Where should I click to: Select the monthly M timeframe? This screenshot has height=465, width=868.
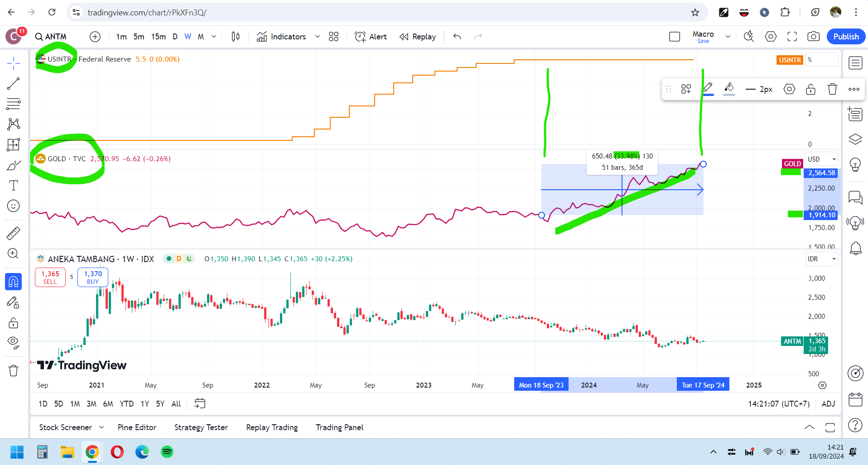(201, 37)
